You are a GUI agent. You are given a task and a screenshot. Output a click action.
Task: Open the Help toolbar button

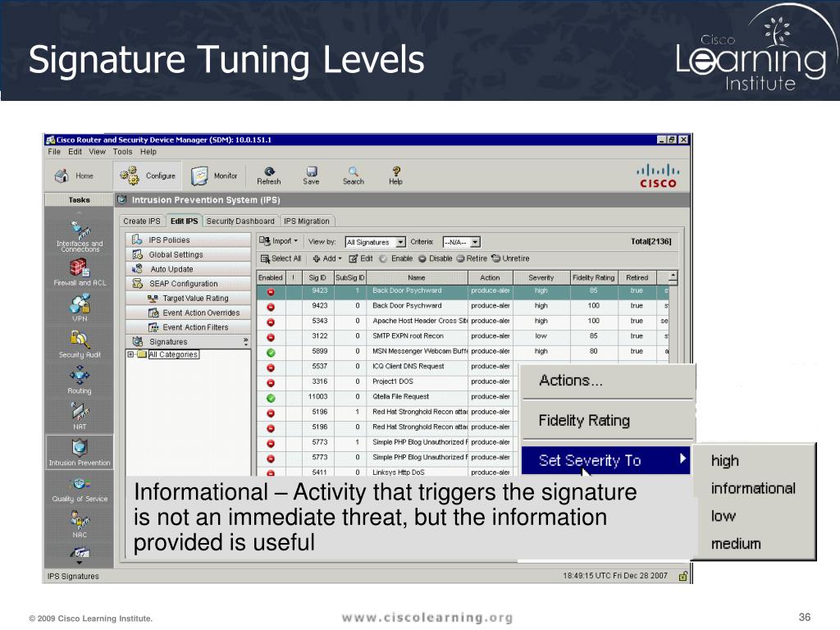[x=396, y=176]
